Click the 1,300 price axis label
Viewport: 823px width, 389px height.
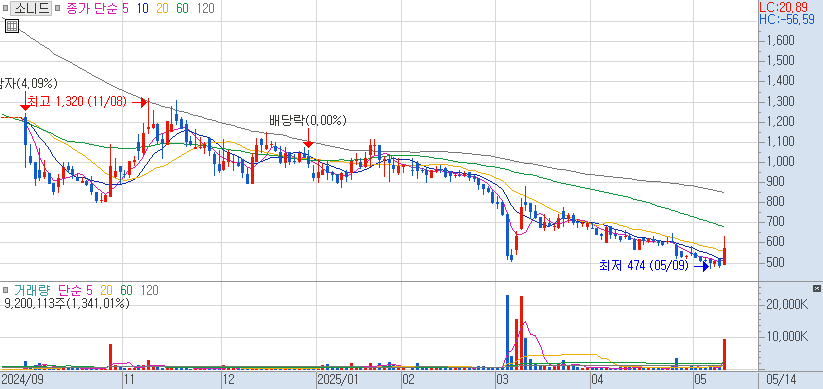[780, 101]
